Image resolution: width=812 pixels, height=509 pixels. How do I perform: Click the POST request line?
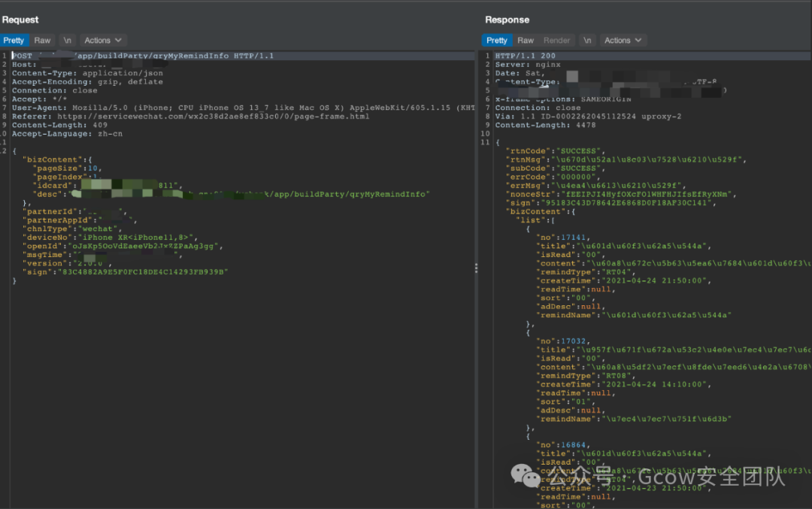tap(143, 56)
